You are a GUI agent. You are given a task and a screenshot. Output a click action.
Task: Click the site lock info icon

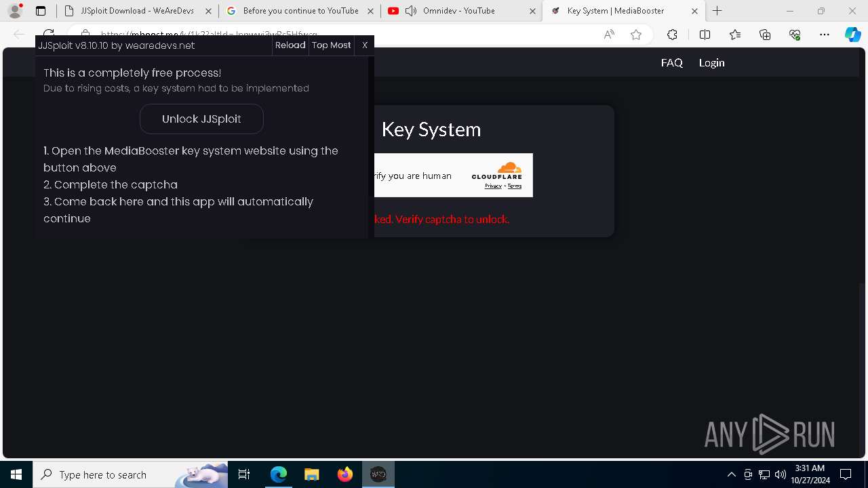click(x=85, y=33)
